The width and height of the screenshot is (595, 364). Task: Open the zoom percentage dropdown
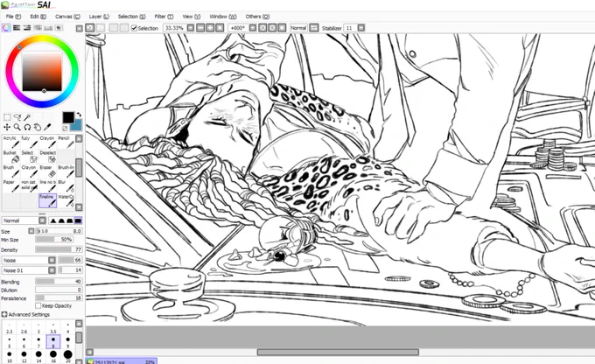(191, 28)
